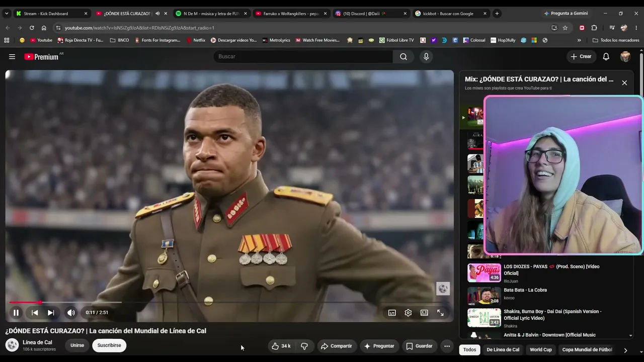Image resolution: width=644 pixels, height=362 pixels.
Task: Open YouTube notifications bell
Action: [x=606, y=57]
